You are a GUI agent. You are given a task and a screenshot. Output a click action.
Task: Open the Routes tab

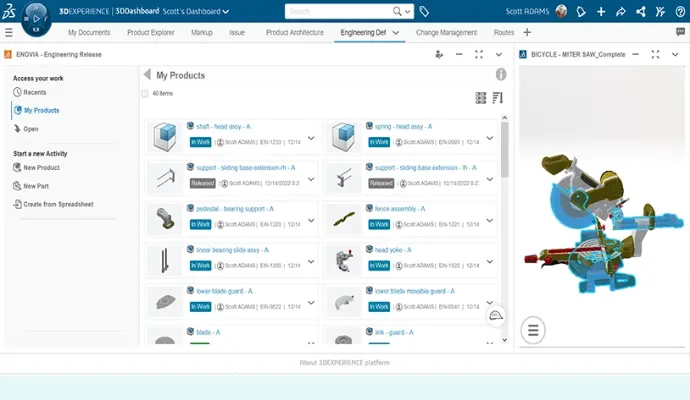click(x=504, y=33)
